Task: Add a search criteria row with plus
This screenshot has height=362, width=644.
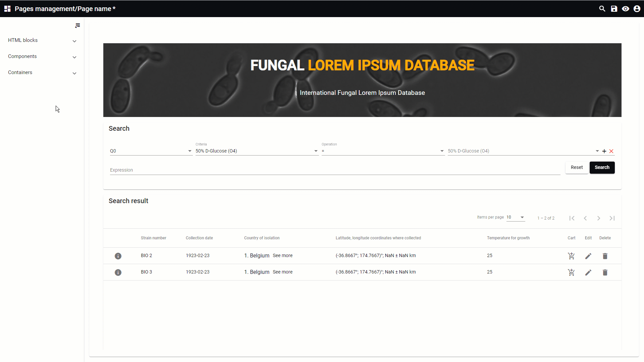Action: coord(604,151)
